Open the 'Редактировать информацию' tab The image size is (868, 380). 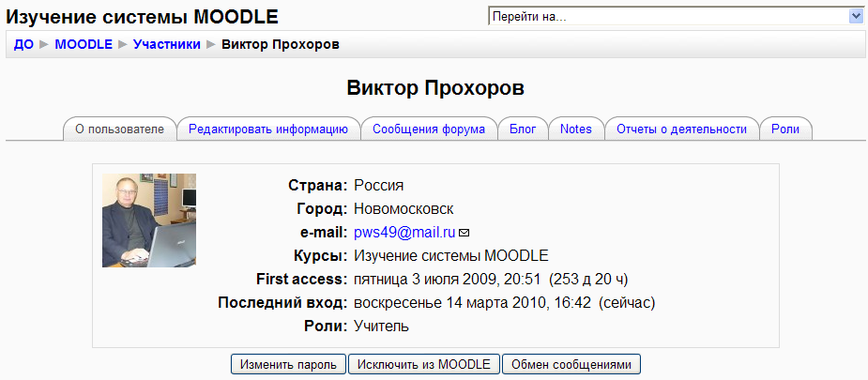coord(268,129)
